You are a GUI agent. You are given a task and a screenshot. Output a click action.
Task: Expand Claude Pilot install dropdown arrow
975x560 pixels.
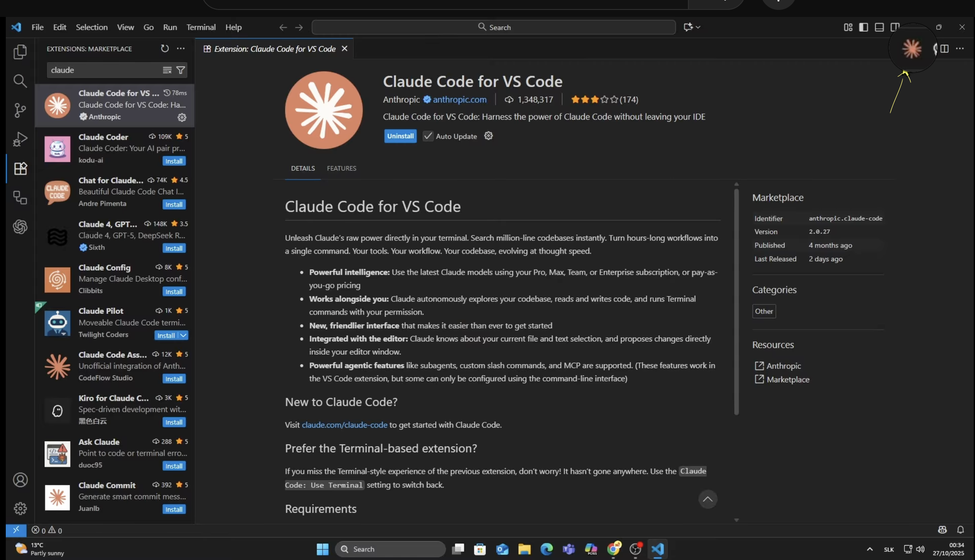point(184,335)
